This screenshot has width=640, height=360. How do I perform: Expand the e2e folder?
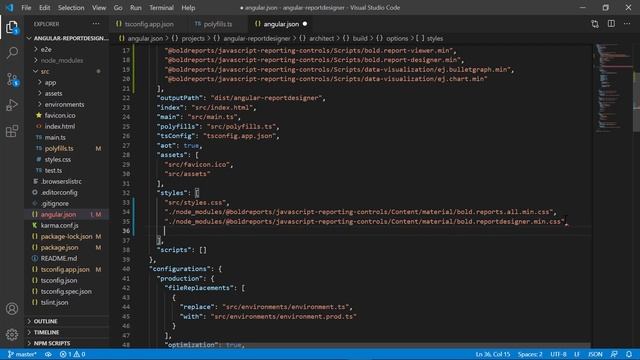(46, 49)
